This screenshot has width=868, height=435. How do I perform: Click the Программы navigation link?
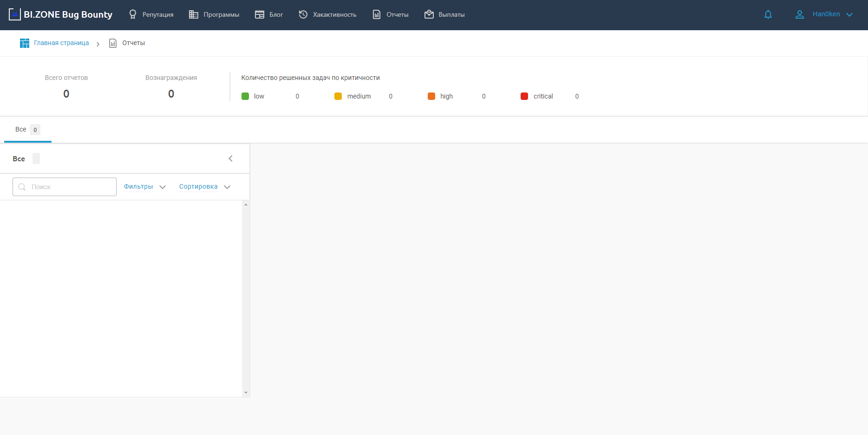pos(221,14)
